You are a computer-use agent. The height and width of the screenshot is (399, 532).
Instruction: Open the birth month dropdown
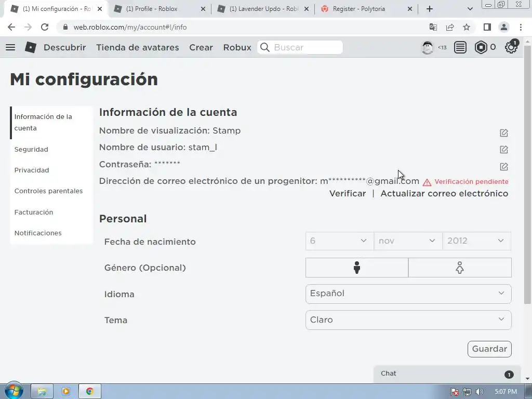pos(408,241)
